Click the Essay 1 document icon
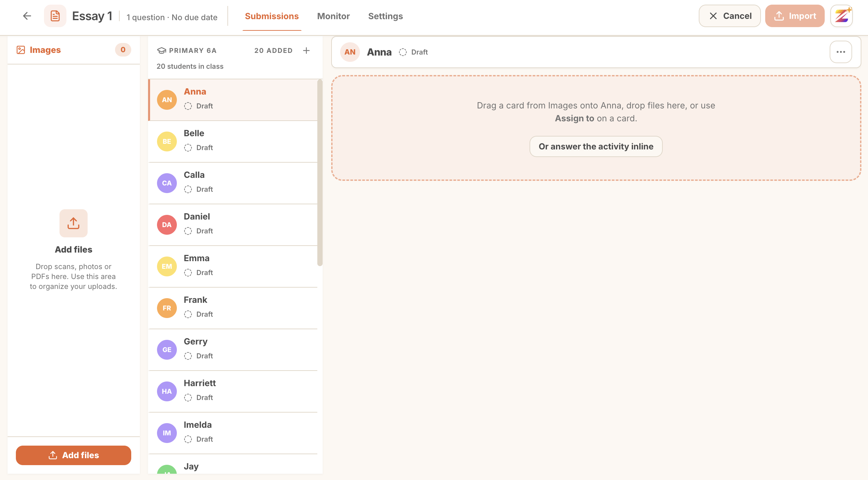 [x=55, y=16]
